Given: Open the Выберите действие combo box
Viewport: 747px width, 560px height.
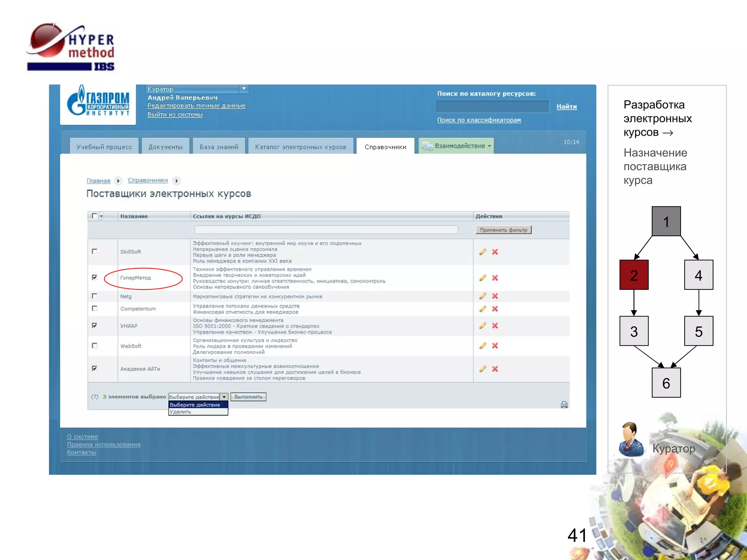Looking at the screenshot, I should (198, 397).
